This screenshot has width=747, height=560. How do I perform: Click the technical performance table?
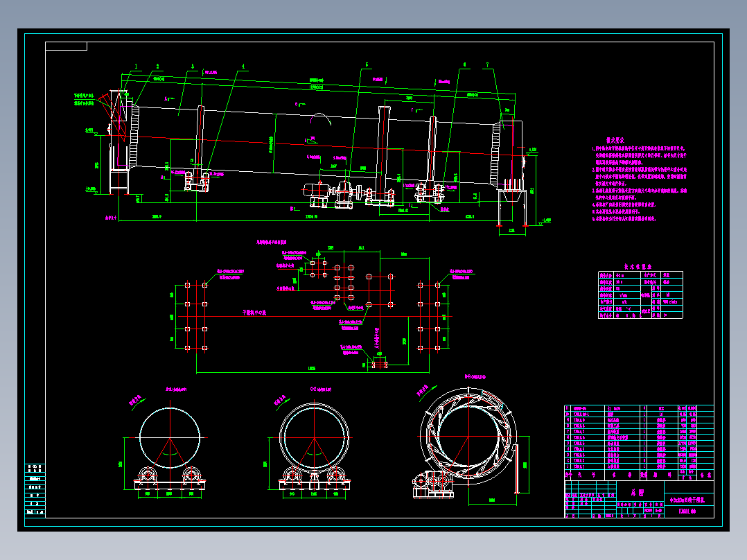[640, 295]
